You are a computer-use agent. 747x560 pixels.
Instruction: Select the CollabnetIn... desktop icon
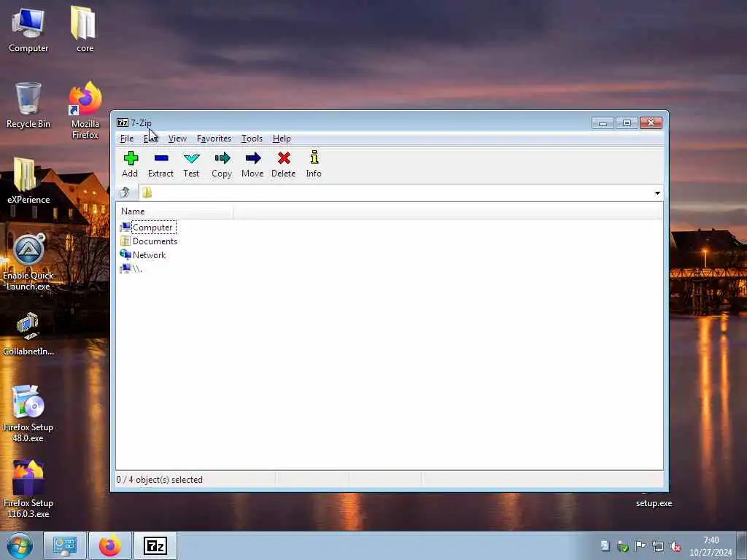(28, 333)
